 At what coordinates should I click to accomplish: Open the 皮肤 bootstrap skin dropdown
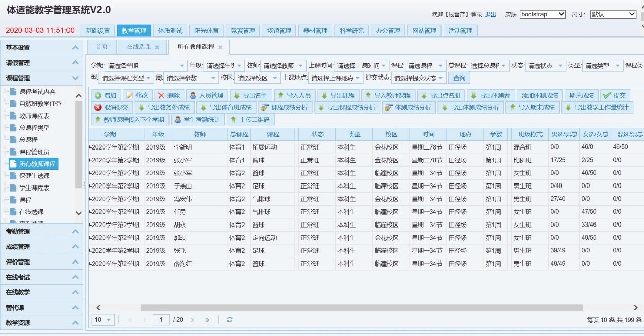tap(543, 14)
